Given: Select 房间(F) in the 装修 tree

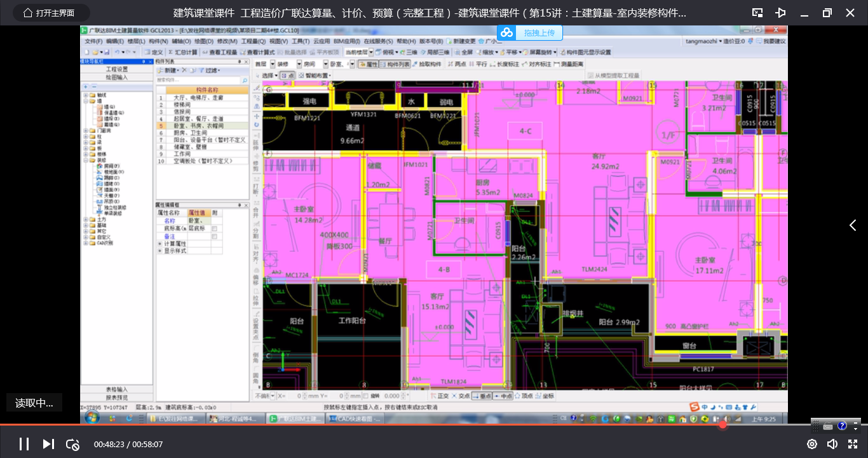Looking at the screenshot, I should (108, 166).
